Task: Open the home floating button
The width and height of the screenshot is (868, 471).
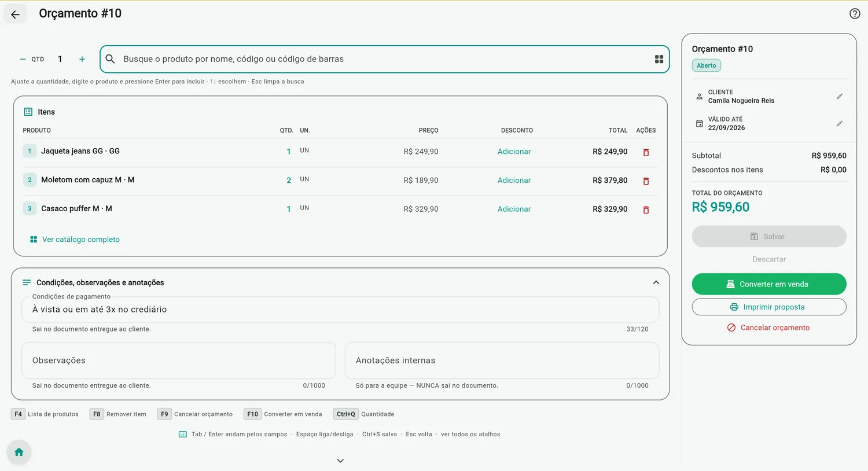Action: click(x=19, y=452)
